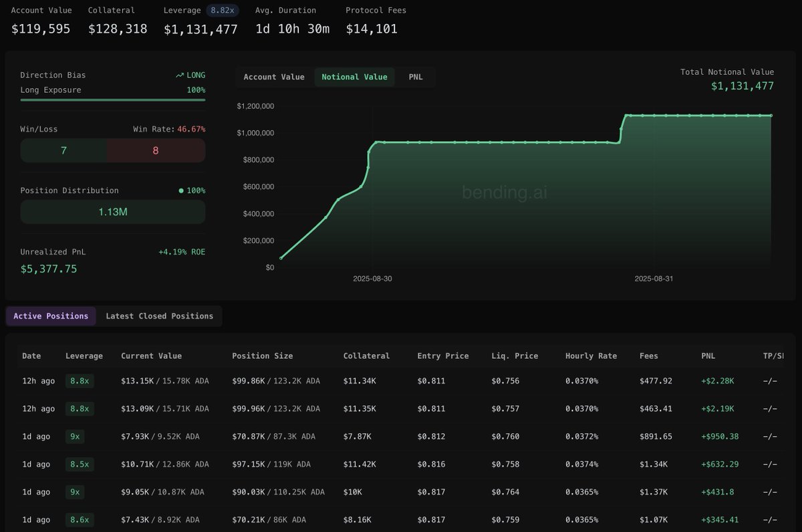Open the PNL chart tab

pyautogui.click(x=416, y=77)
